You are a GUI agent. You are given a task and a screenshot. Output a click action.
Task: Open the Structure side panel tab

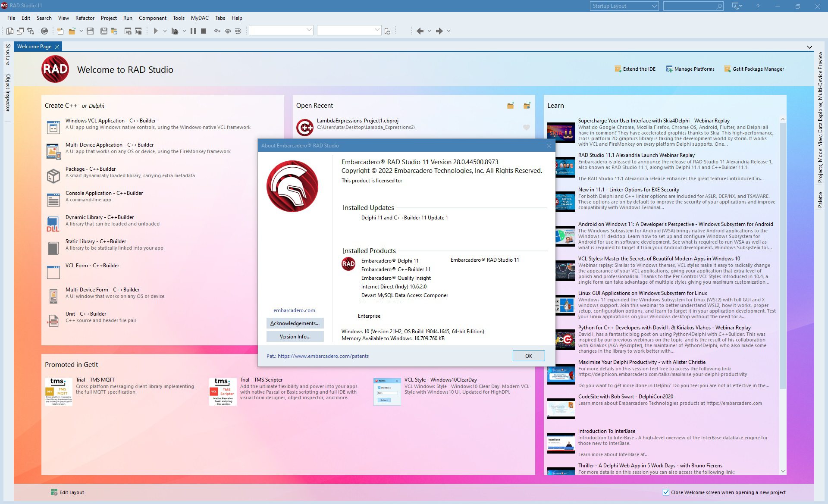pyautogui.click(x=8, y=54)
